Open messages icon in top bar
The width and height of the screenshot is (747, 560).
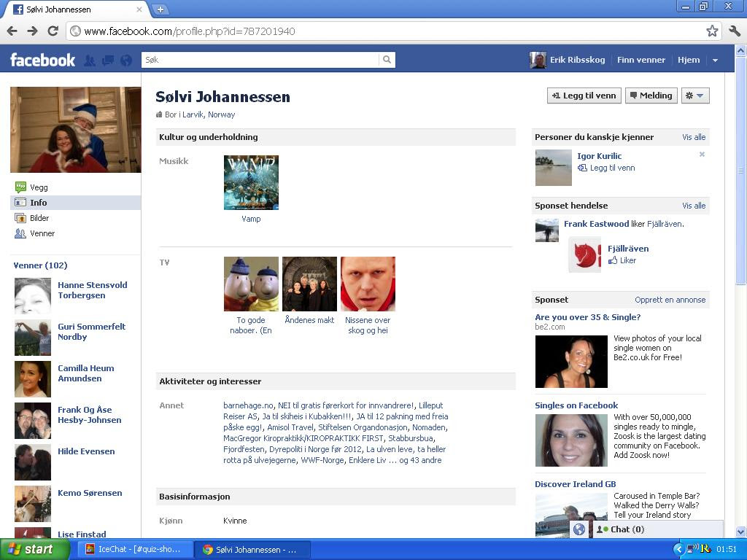coord(108,60)
